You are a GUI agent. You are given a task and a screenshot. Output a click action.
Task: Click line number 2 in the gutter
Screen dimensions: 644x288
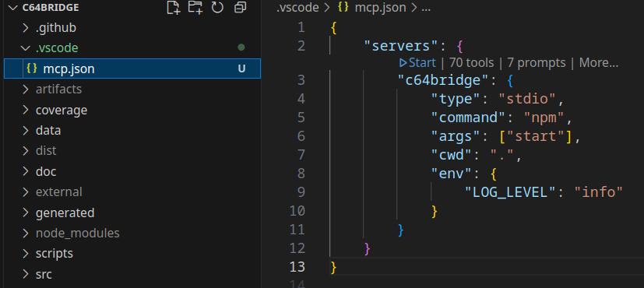(301, 46)
